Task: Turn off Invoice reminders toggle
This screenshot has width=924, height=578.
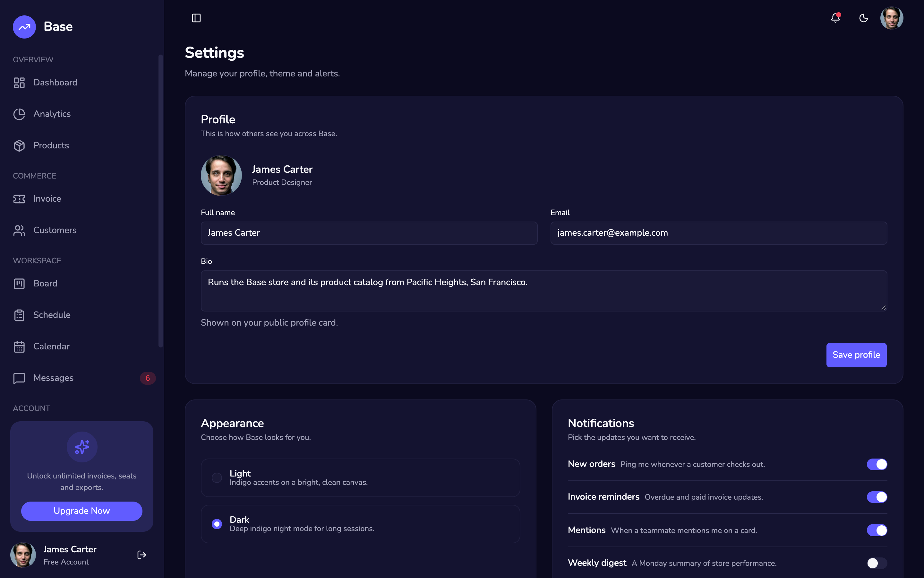Action: [877, 497]
